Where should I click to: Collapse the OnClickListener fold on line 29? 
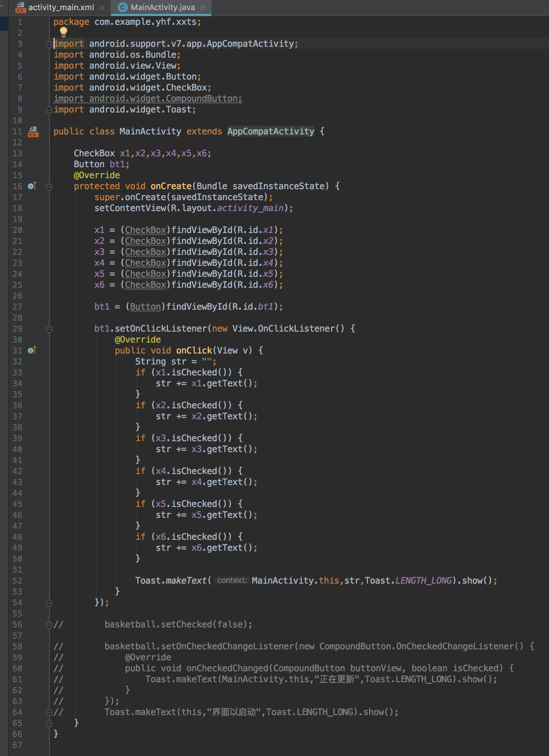pos(49,329)
